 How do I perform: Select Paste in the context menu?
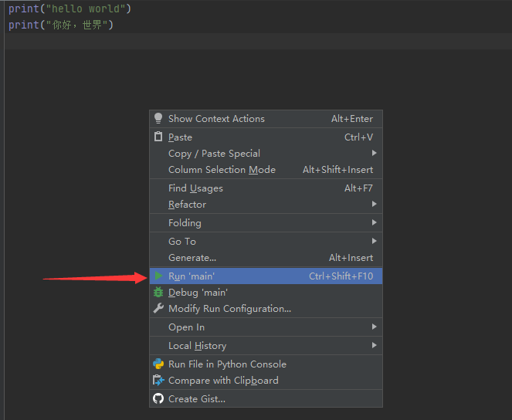(266, 137)
